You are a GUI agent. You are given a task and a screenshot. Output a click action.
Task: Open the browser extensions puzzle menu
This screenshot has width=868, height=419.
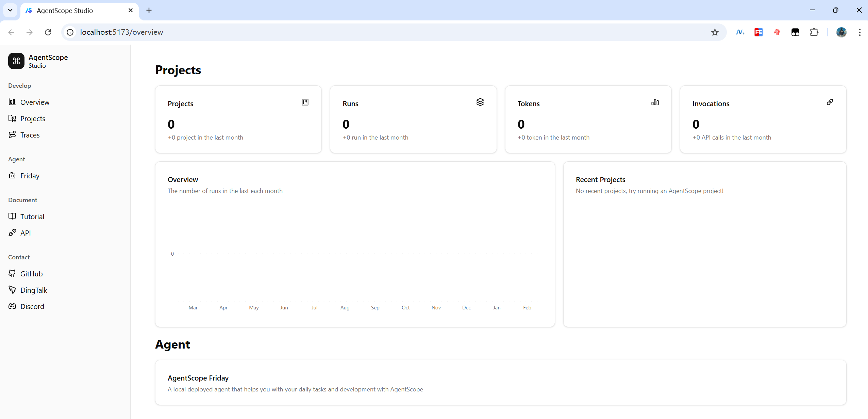pos(814,32)
